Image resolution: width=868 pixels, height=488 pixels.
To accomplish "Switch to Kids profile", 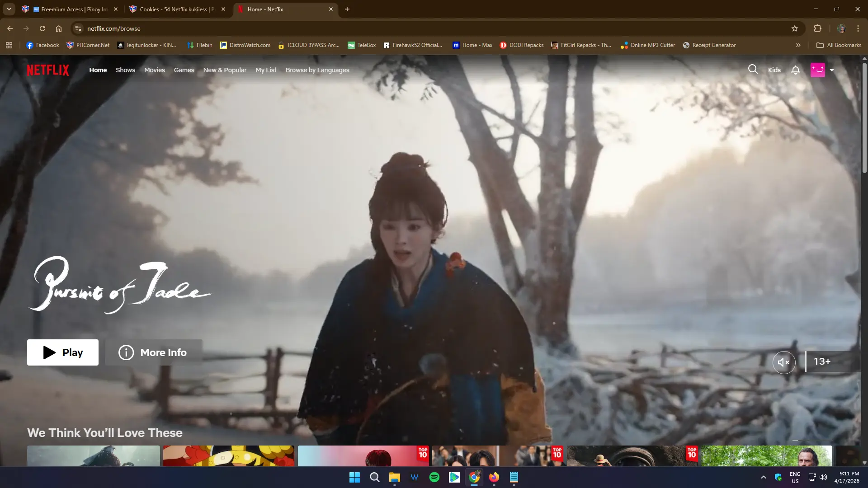I will 774,70.
